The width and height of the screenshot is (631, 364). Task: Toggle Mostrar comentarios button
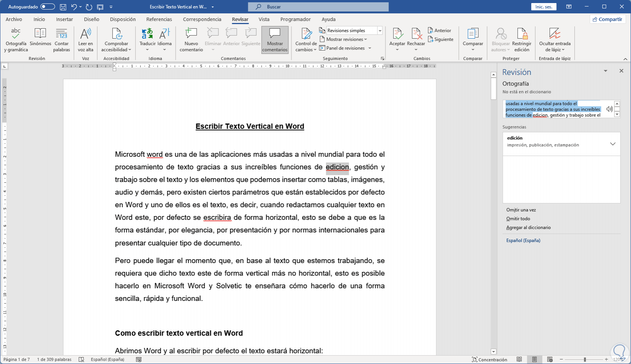(275, 40)
